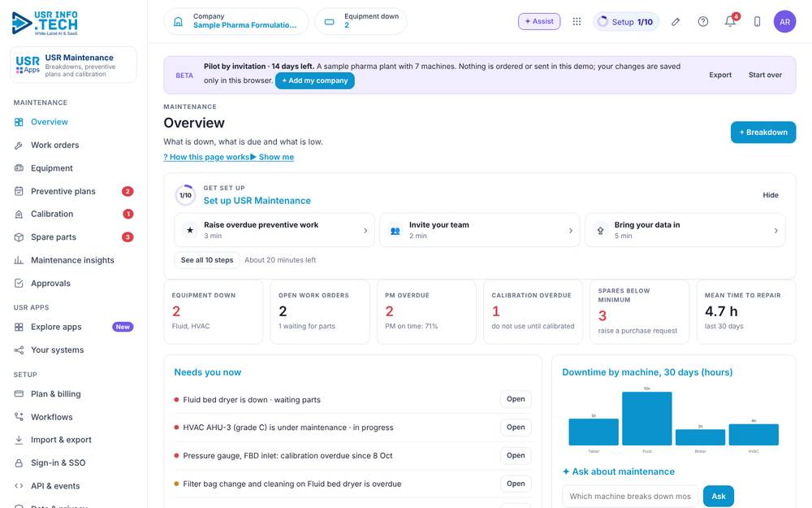
Task: Click the + Breakdown button
Action: 762,132
